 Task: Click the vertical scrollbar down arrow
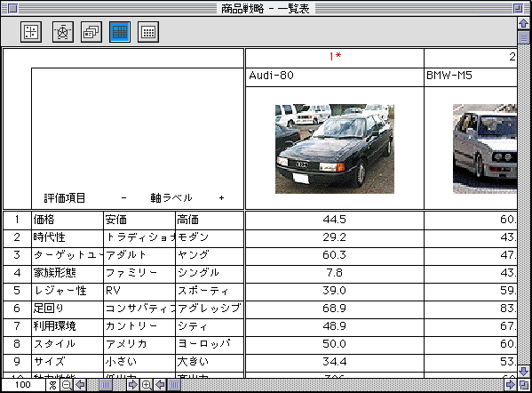pyautogui.click(x=524, y=372)
